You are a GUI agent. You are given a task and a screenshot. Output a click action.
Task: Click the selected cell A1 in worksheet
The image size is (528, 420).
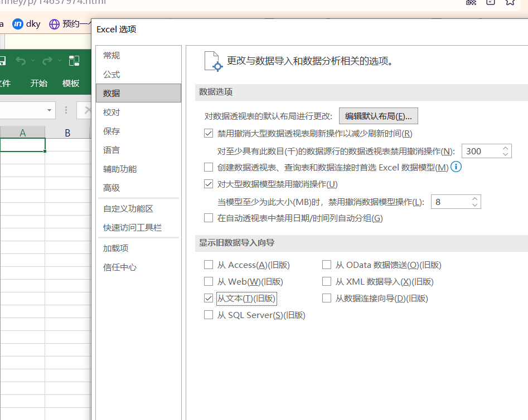point(22,145)
